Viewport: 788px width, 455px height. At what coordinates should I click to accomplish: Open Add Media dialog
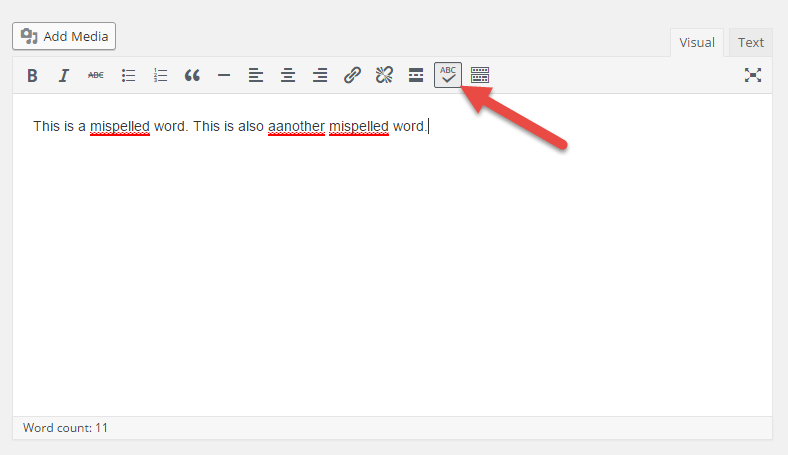coord(64,36)
